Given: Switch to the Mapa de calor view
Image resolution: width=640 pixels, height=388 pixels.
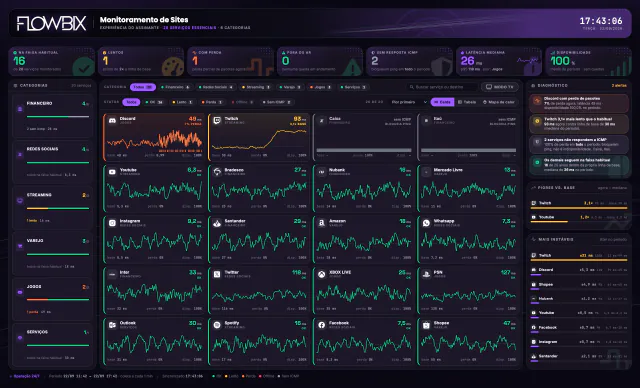Looking at the screenshot, I should coord(498,102).
